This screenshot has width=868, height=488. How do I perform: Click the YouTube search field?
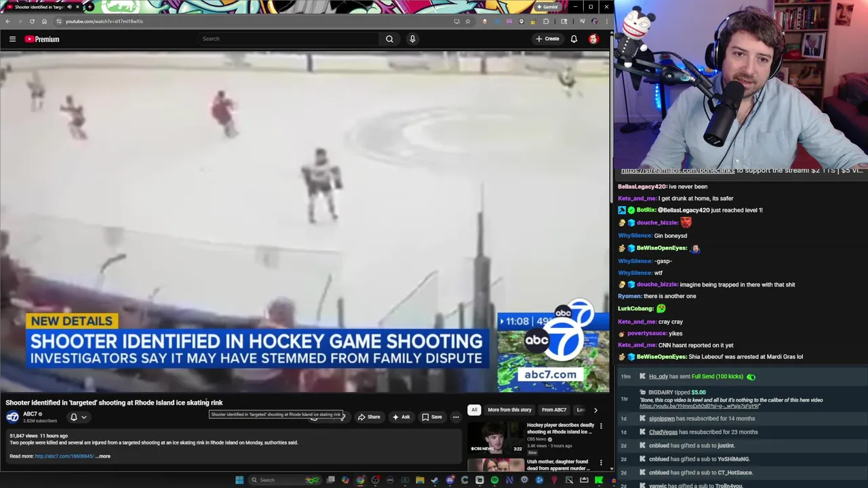click(x=288, y=39)
